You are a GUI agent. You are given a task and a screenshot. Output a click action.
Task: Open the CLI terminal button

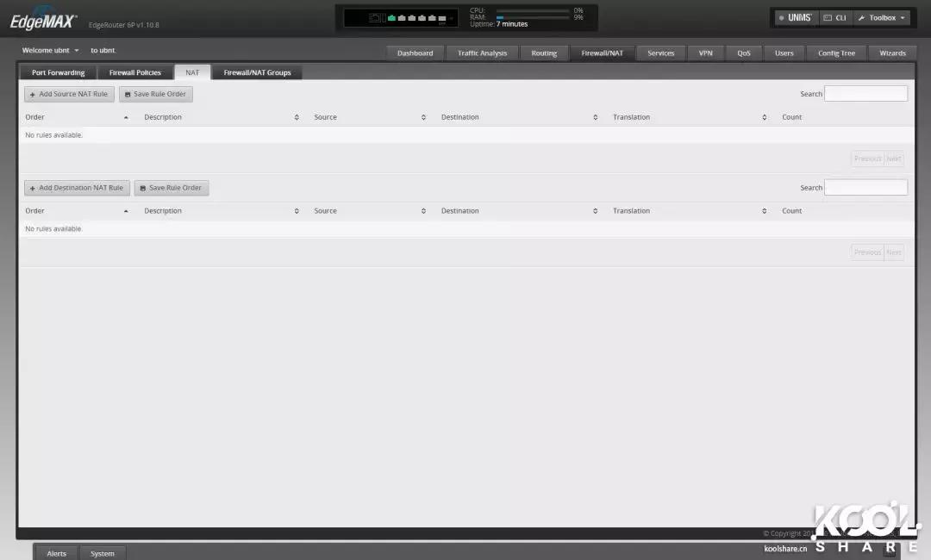pos(834,18)
